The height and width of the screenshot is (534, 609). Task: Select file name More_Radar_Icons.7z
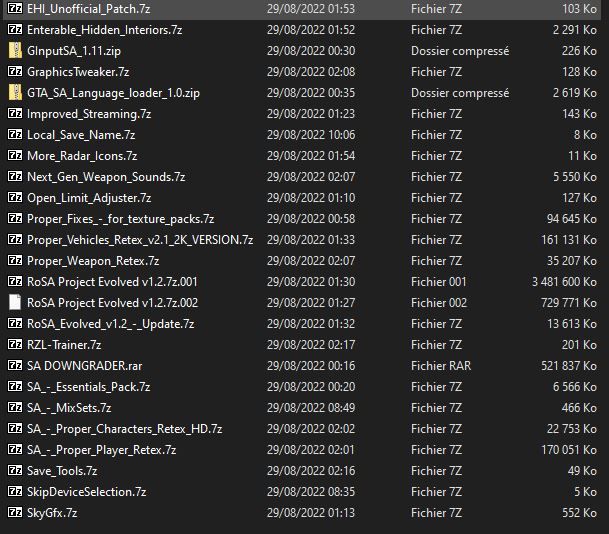click(82, 156)
